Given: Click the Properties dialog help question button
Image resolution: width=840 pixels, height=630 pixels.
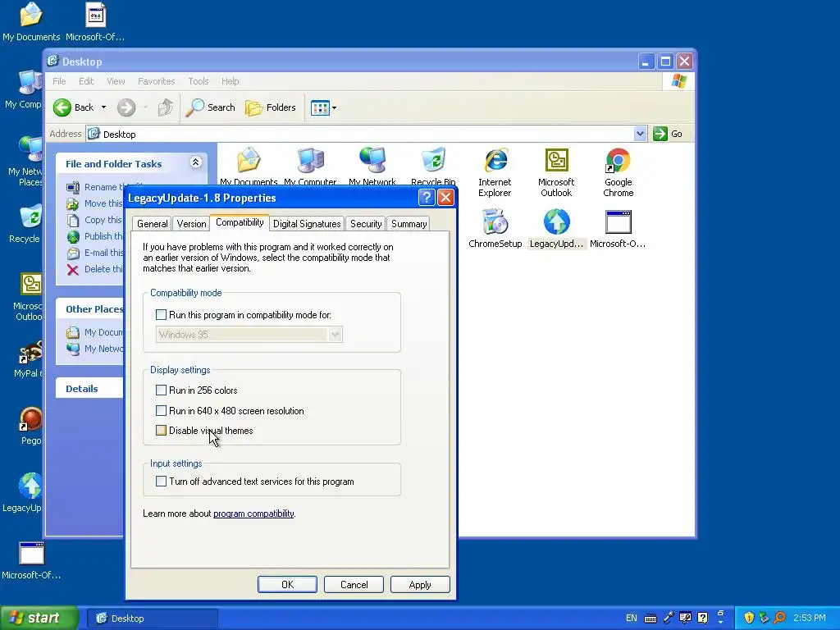Looking at the screenshot, I should (x=427, y=198).
